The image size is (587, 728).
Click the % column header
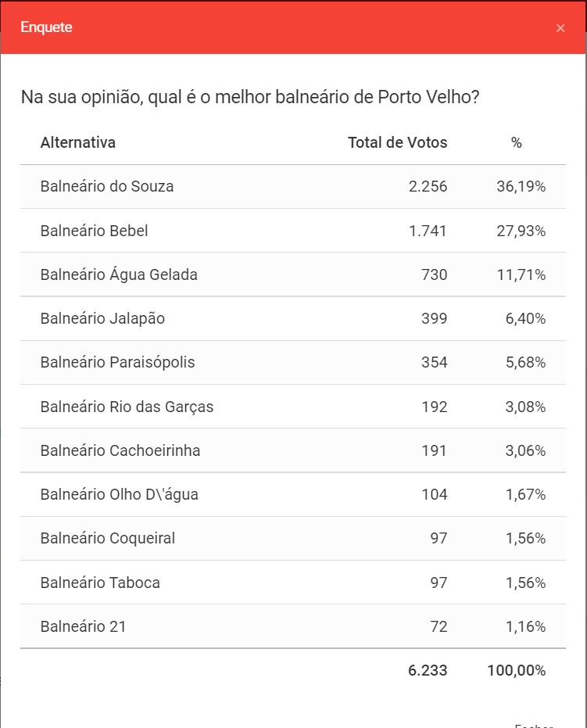(516, 142)
